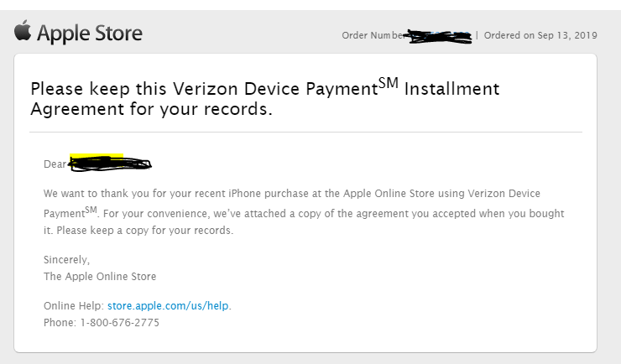The width and height of the screenshot is (621, 364).
Task: Click the Verizon Device Payment agreement heading
Action: click(264, 98)
